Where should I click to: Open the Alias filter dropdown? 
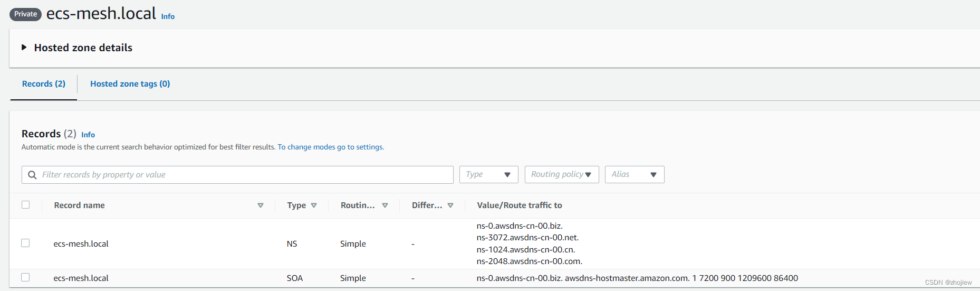[x=635, y=174]
